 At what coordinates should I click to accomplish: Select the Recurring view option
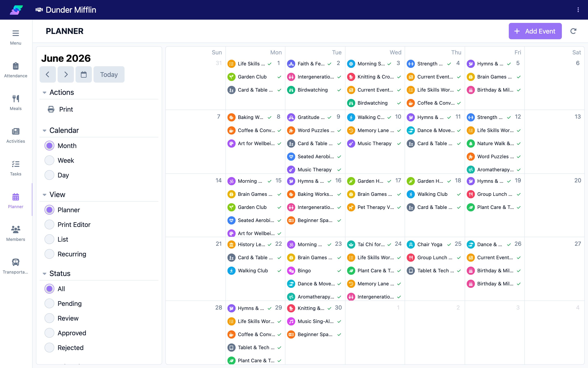[x=49, y=254]
